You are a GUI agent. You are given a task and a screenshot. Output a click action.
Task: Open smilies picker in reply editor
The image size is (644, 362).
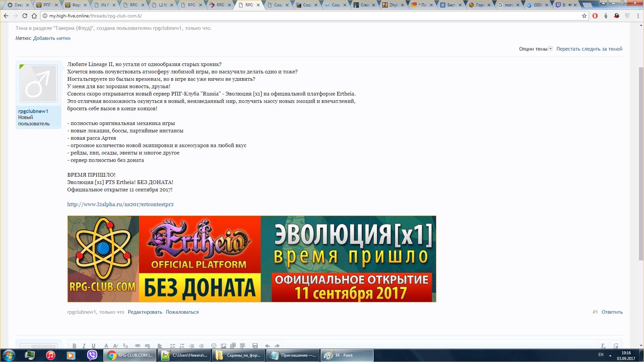(214, 346)
